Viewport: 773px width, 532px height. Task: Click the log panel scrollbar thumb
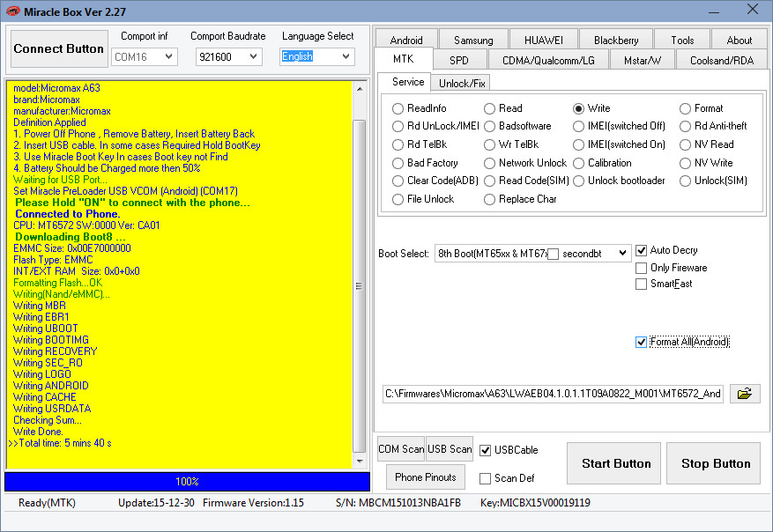pos(360,285)
